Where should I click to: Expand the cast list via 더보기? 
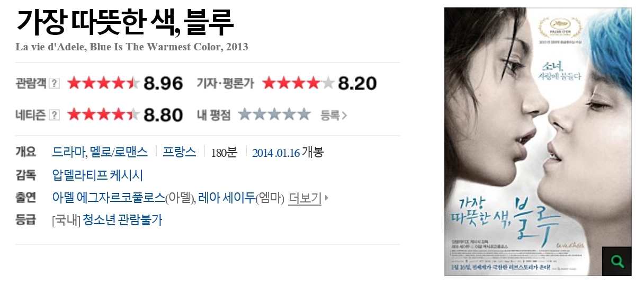(x=305, y=198)
